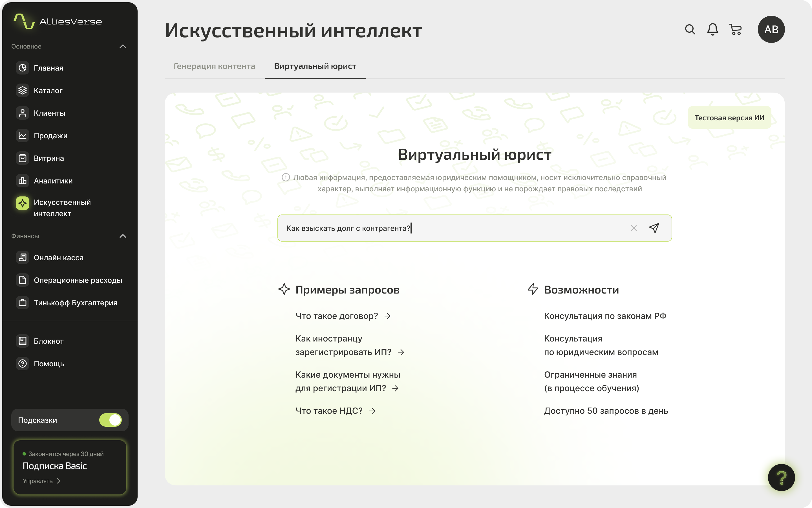
Task: Open the AB user avatar
Action: [x=771, y=29]
